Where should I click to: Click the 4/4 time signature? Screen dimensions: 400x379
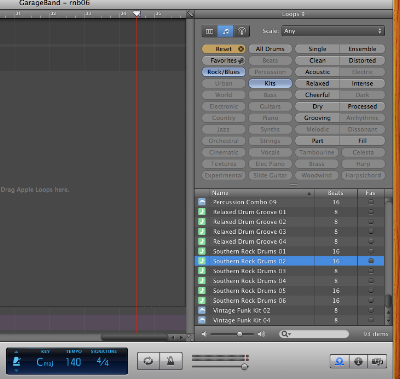[x=103, y=362]
